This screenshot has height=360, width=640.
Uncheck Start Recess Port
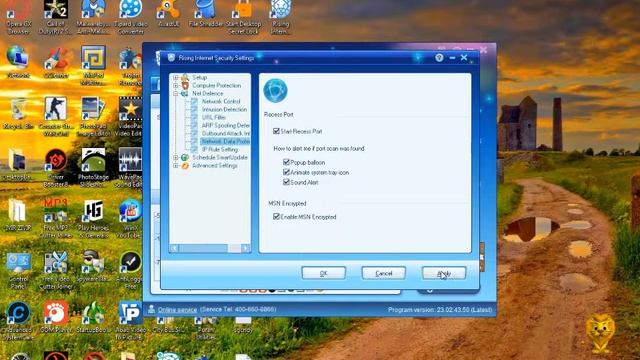(276, 131)
